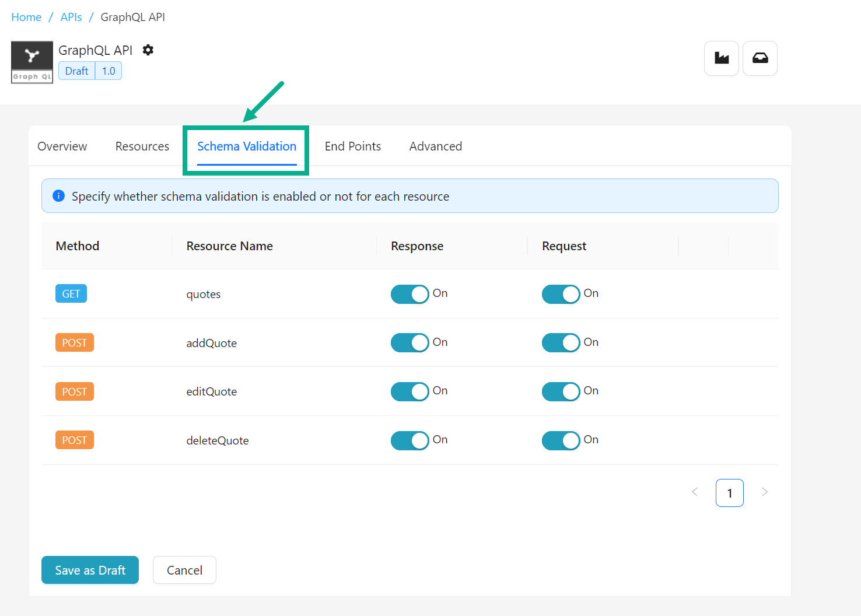Click the inbox icon in the top right corner
The image size is (861, 616).
[x=759, y=58]
